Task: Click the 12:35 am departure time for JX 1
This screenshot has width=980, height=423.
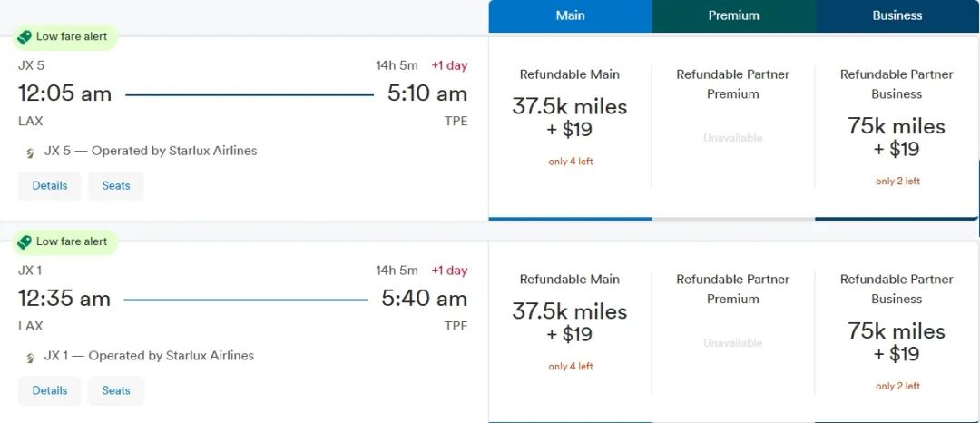Action: click(x=64, y=299)
